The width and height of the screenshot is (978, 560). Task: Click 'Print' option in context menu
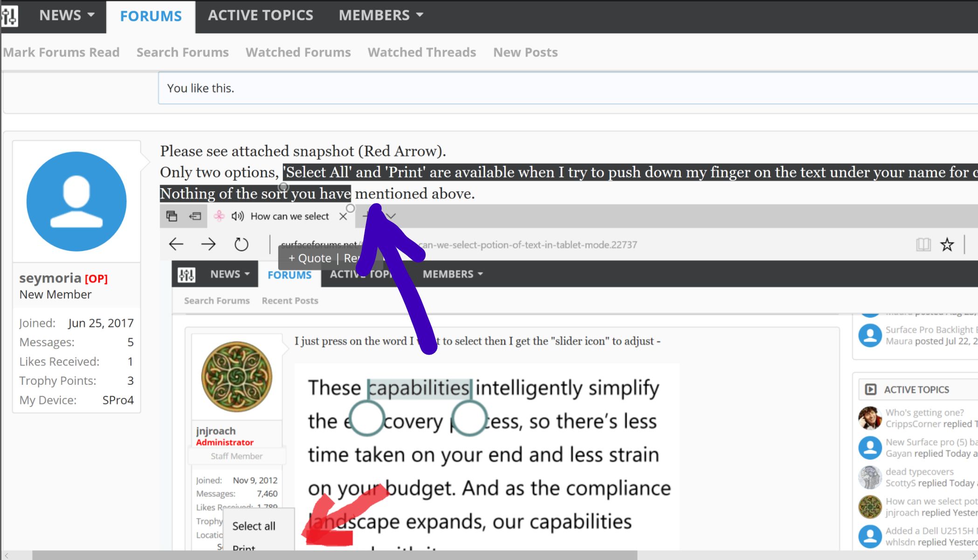click(x=244, y=548)
